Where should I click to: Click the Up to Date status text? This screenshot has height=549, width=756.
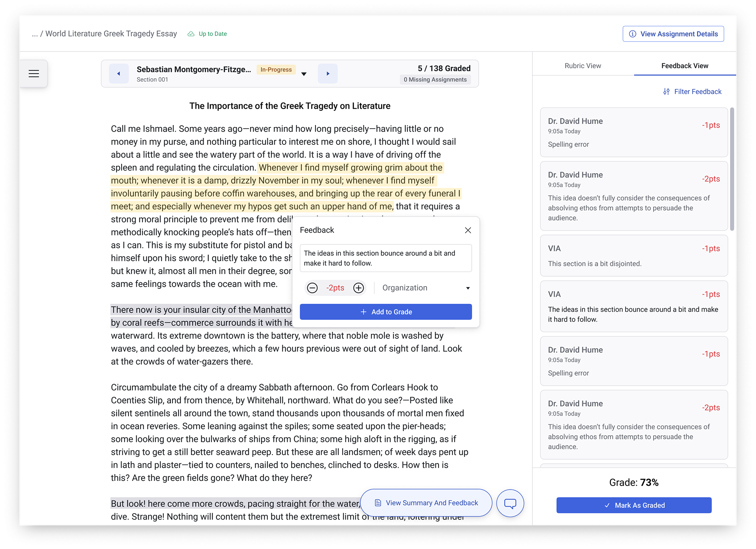click(213, 34)
